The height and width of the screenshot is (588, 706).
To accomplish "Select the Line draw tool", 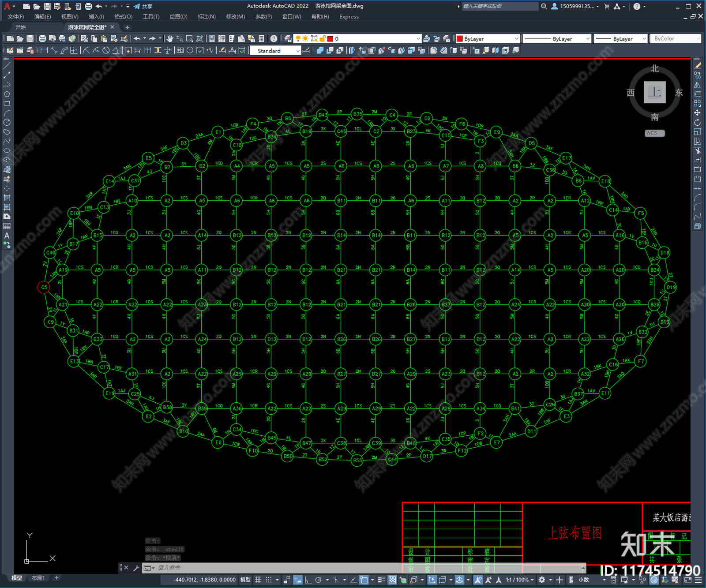I will (7, 66).
